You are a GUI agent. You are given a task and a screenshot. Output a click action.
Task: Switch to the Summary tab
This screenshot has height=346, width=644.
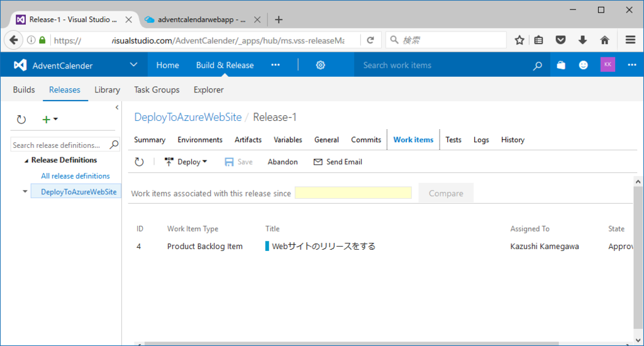150,140
